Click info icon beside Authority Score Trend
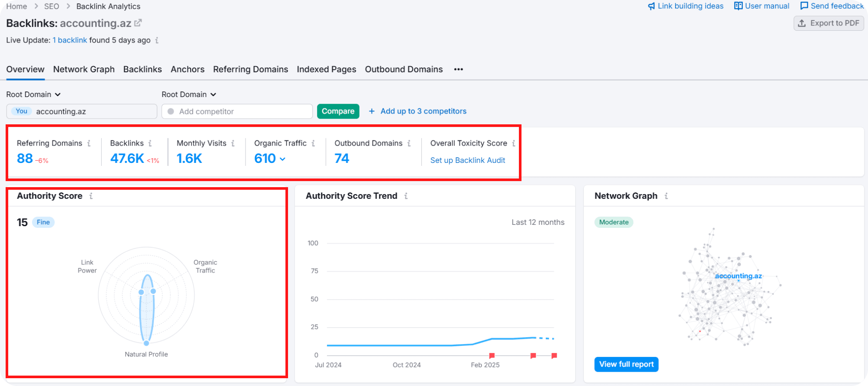Image resolution: width=868 pixels, height=386 pixels. coord(406,196)
